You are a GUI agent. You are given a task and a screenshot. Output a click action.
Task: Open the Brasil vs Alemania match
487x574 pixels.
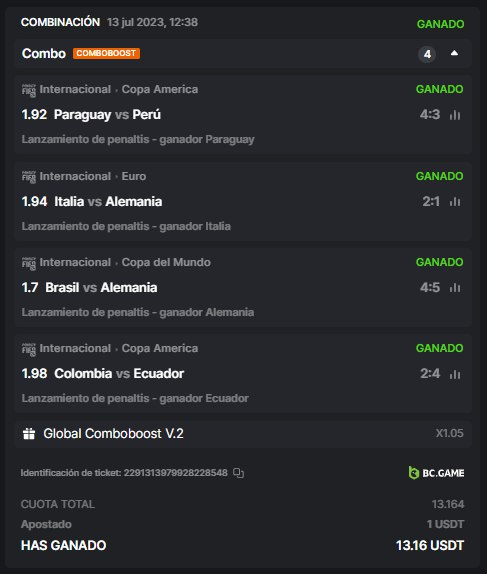point(101,287)
